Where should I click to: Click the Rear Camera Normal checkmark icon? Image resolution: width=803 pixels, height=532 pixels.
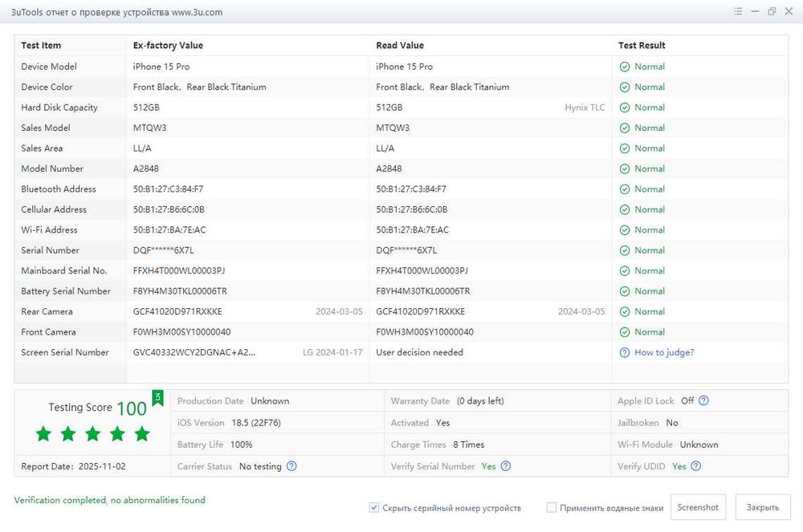click(x=624, y=311)
